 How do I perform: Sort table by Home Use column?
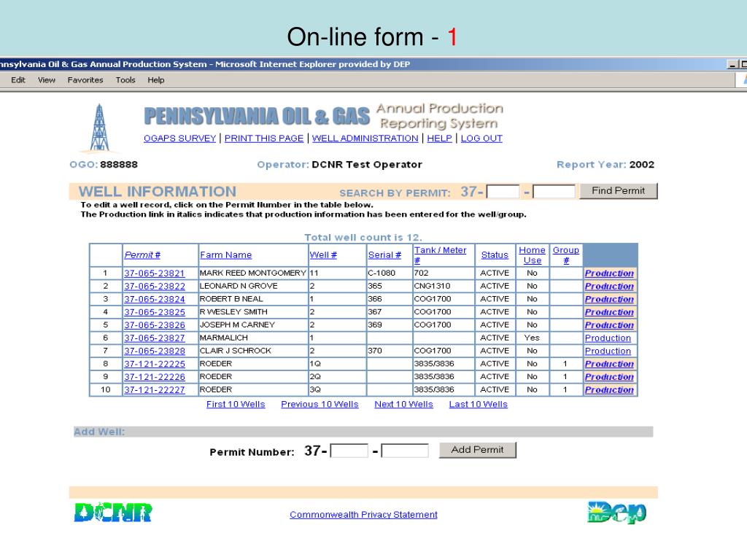coord(532,254)
